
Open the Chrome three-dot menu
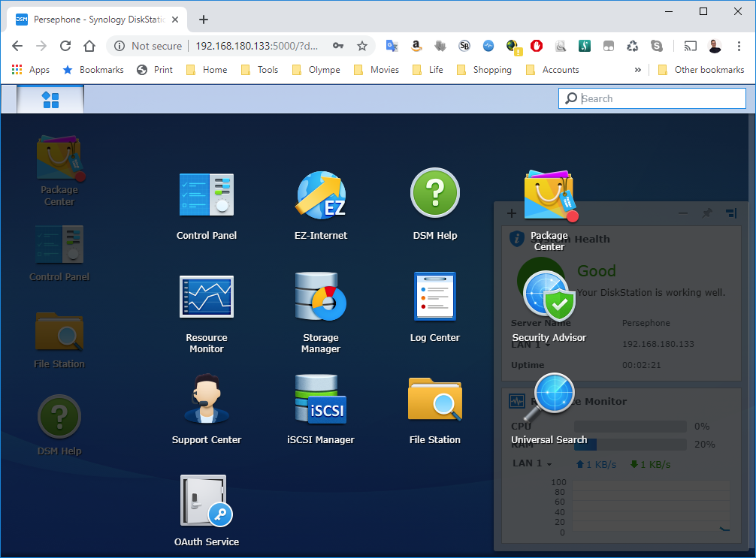click(x=739, y=46)
